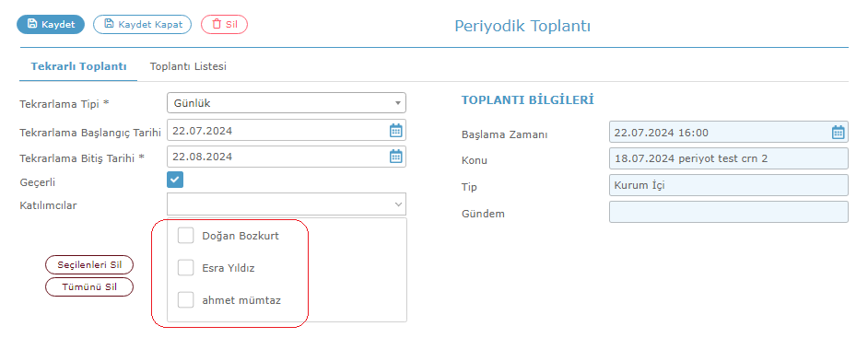Click the Kaydet save button
The width and height of the screenshot is (868, 338).
coord(51,24)
